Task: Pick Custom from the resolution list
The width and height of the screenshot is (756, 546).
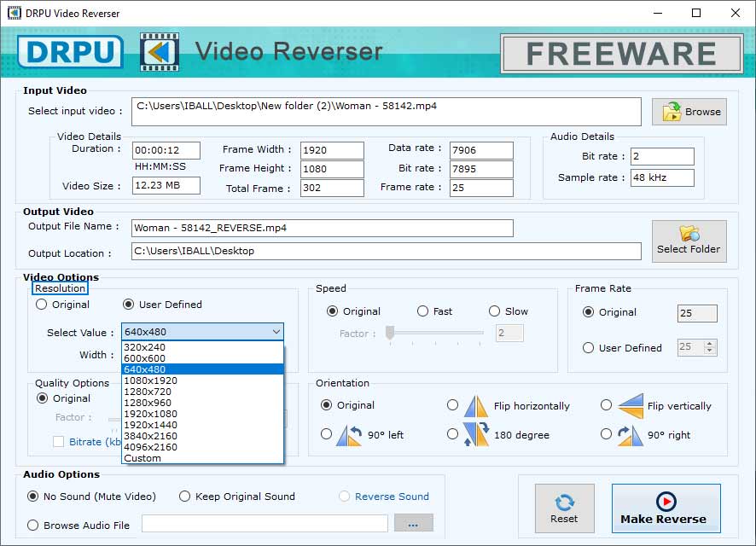Action: coord(202,458)
